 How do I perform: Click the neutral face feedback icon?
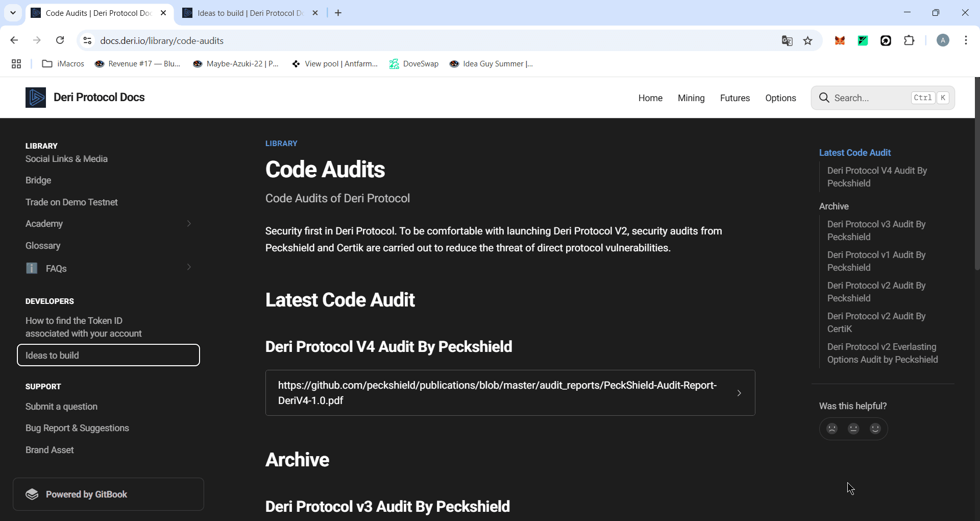pyautogui.click(x=853, y=429)
